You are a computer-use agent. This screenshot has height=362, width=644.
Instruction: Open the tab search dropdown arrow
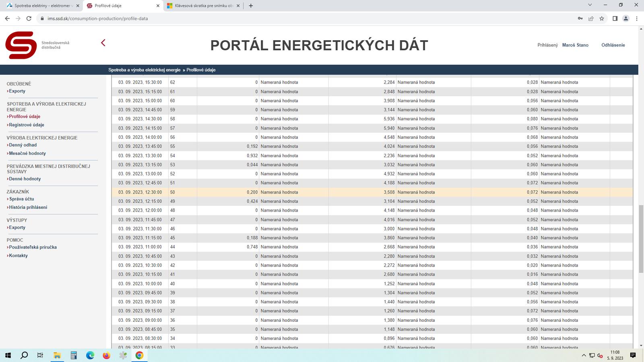[x=590, y=5]
